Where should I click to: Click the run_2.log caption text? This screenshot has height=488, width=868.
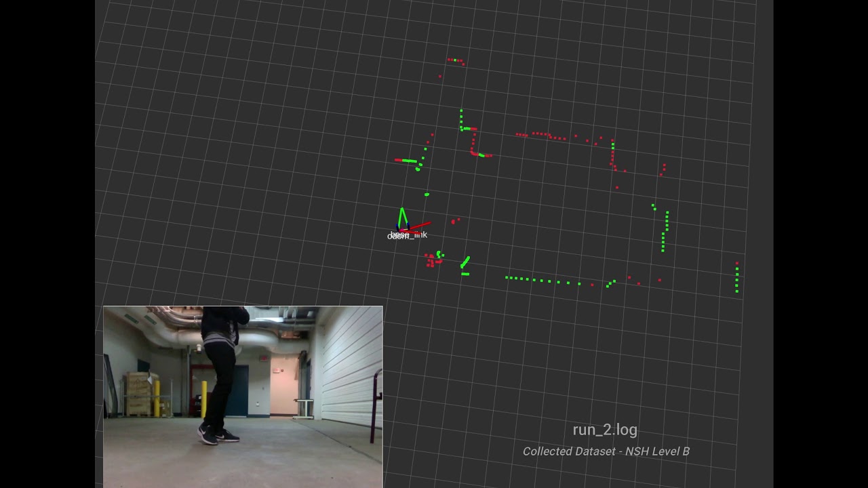click(605, 430)
